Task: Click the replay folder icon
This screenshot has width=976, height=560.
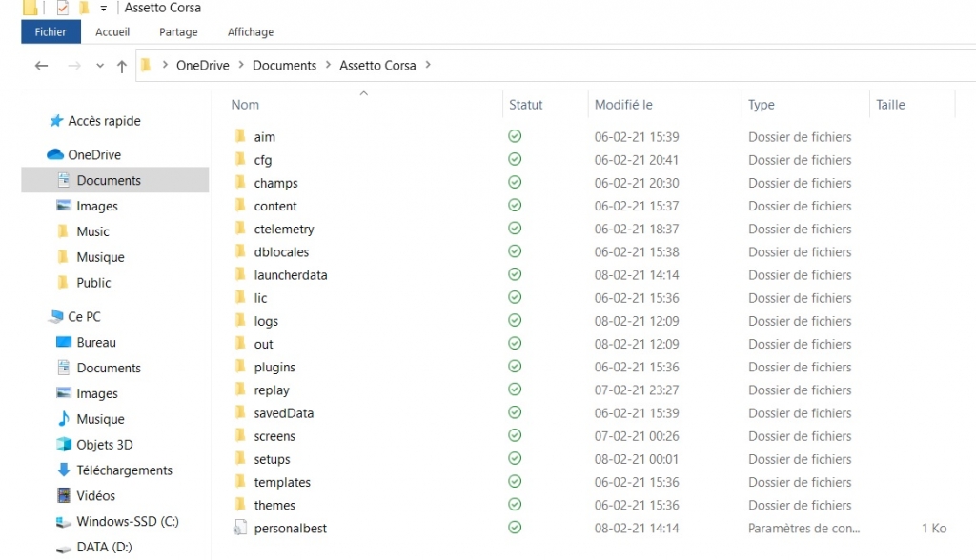Action: click(x=240, y=389)
